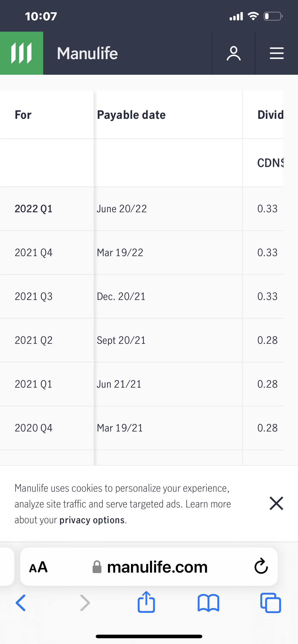Viewport: 298px width, 644px height.
Task: Open the hamburger navigation menu
Action: [276, 53]
